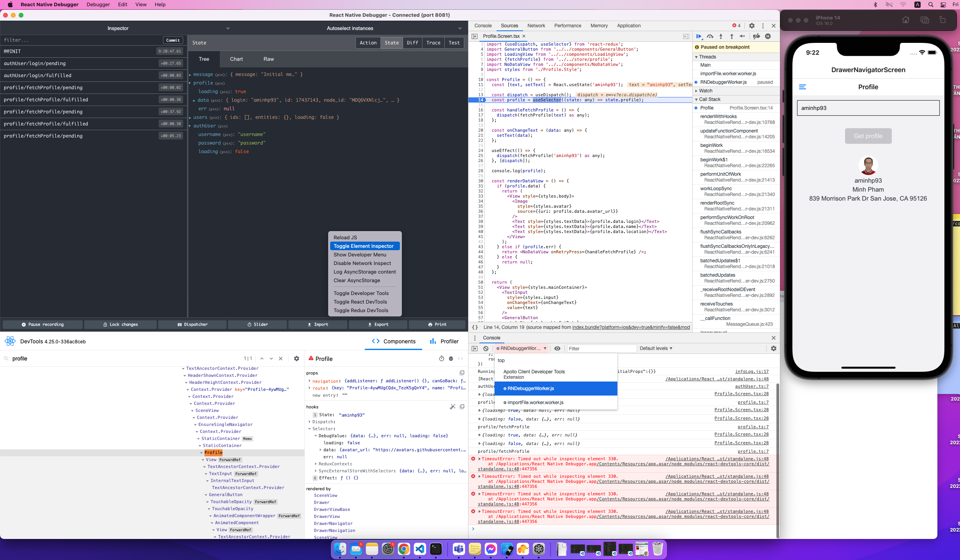Viewport: 960px width, 560px height.
Task: Select Toggle Element Inspector menu entry
Action: click(364, 246)
